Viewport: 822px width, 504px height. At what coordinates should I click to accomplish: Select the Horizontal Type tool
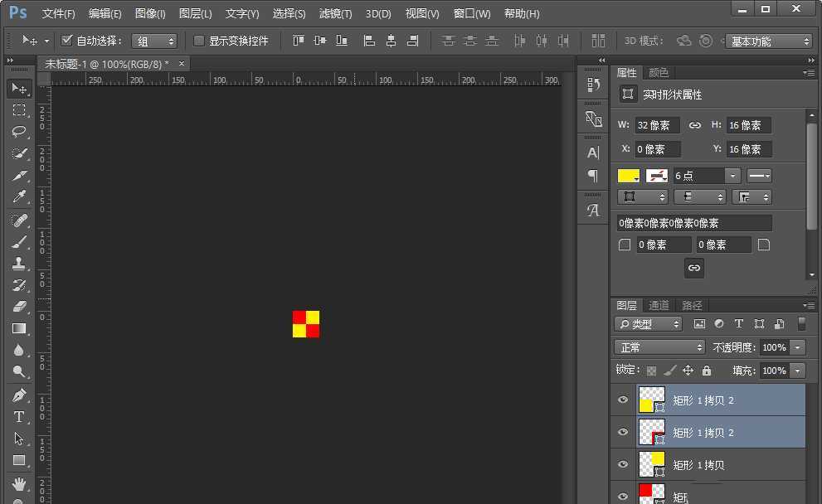(19, 417)
